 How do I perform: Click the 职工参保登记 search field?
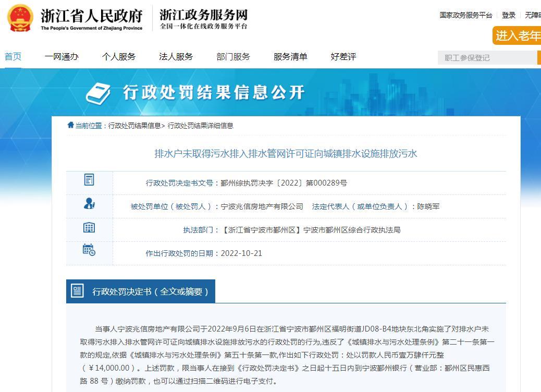[x=487, y=58]
